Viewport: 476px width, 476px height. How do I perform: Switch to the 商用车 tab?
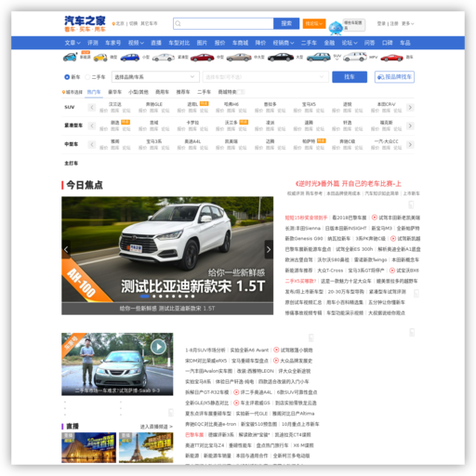(x=162, y=92)
